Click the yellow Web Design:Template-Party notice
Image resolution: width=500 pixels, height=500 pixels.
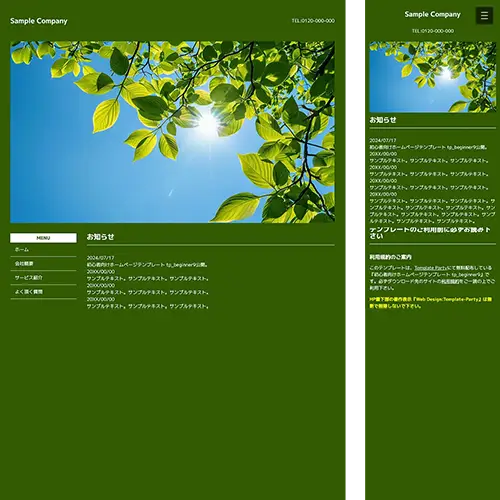click(431, 303)
